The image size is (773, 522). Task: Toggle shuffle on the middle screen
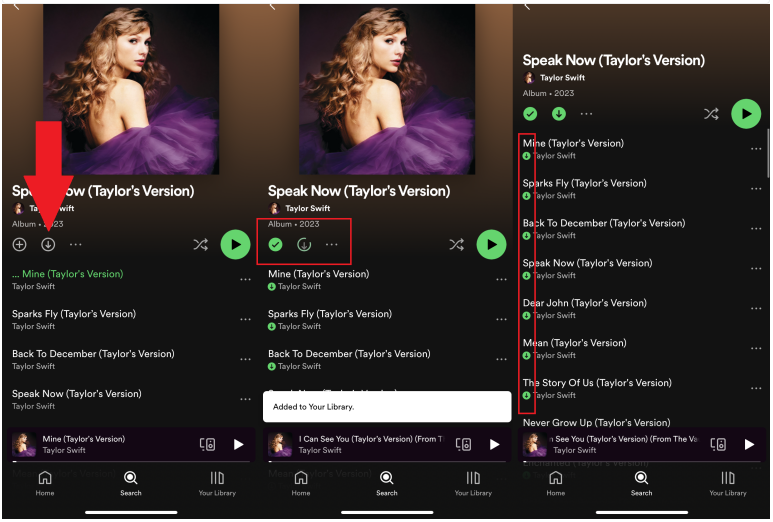point(457,244)
